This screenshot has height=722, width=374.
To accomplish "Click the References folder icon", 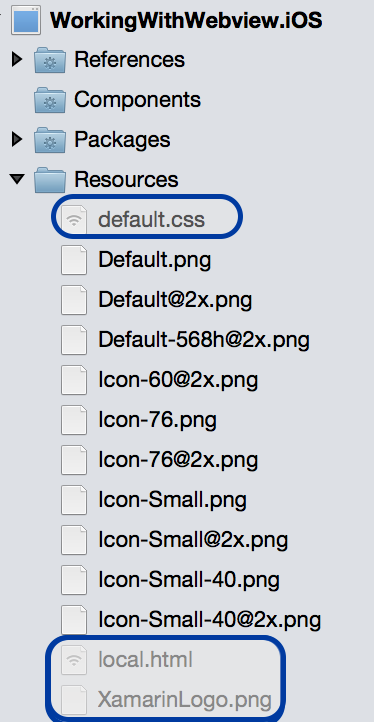I will [50, 60].
